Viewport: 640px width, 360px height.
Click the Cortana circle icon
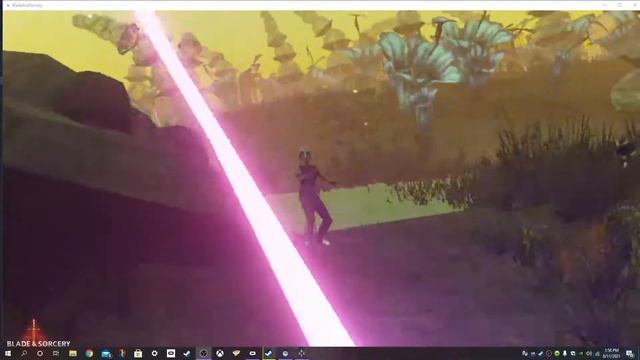[x=40, y=353]
